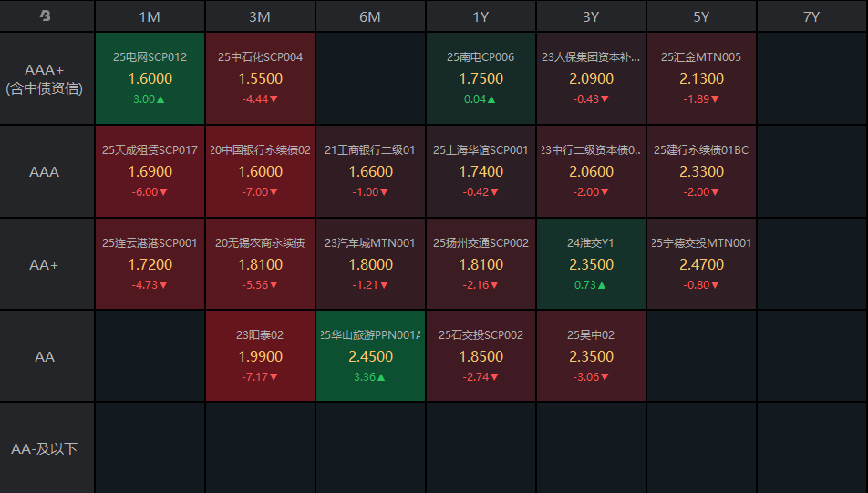Image resolution: width=868 pixels, height=493 pixels.
Task: Click the 6M column header
Action: coord(370,16)
